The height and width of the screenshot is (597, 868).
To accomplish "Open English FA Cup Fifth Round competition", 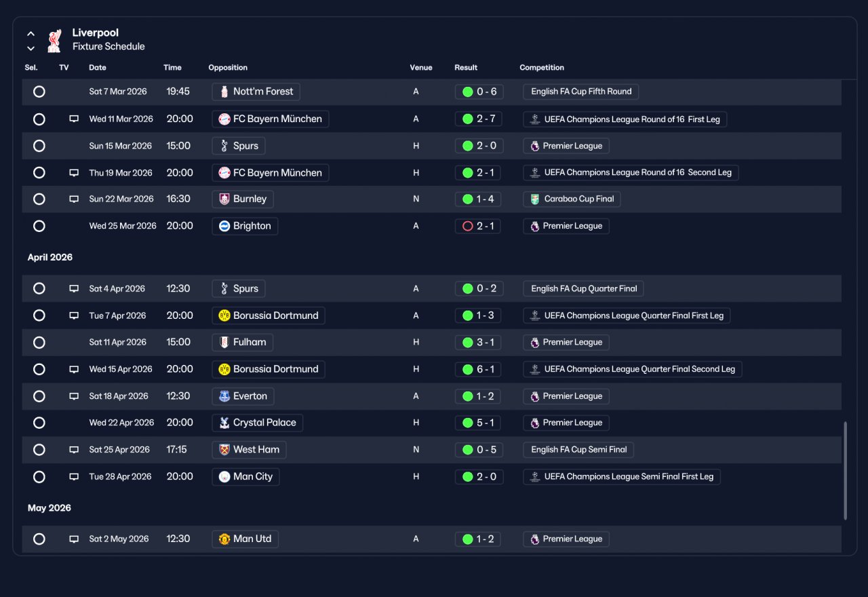I will 581,92.
